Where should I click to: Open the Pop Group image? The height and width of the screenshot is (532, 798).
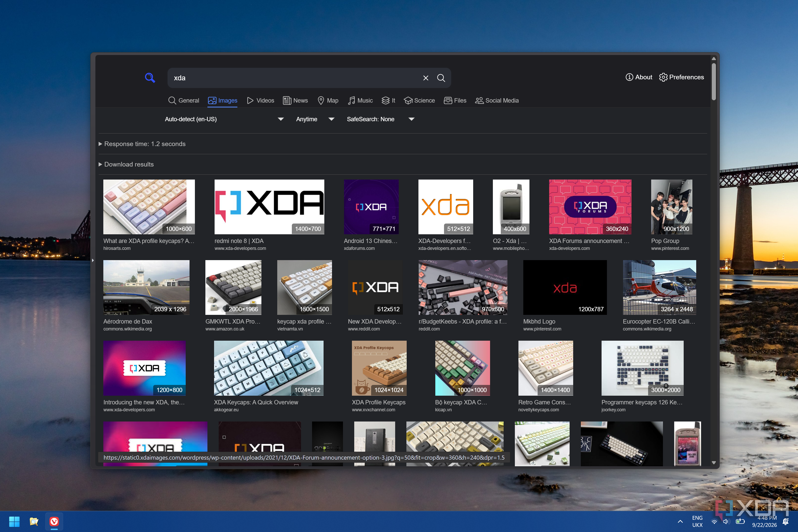671,207
